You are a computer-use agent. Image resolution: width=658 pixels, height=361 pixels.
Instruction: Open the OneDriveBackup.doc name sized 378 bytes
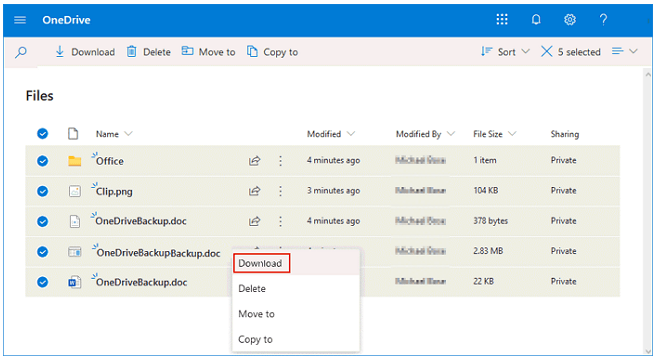tap(141, 221)
